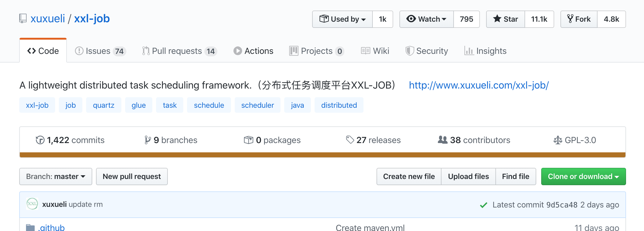Click the Pull requests count badge 14

pyautogui.click(x=211, y=51)
